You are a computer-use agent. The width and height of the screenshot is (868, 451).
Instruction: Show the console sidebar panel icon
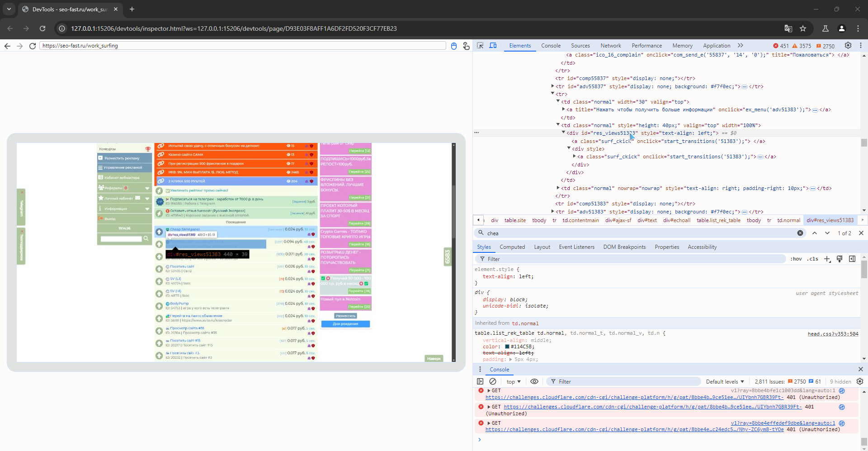point(480,381)
